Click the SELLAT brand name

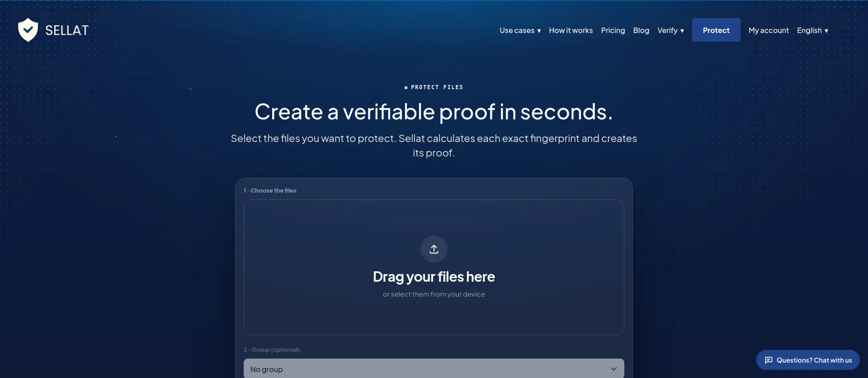coord(67,30)
